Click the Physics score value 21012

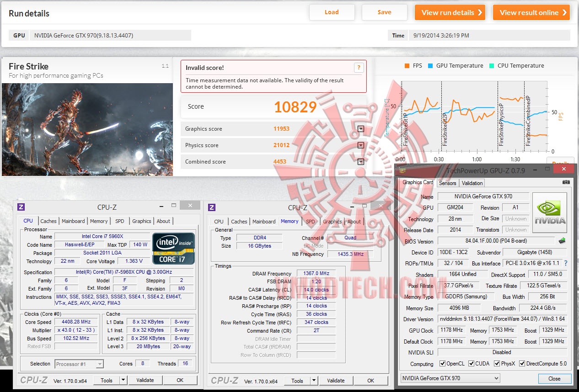[x=281, y=145]
